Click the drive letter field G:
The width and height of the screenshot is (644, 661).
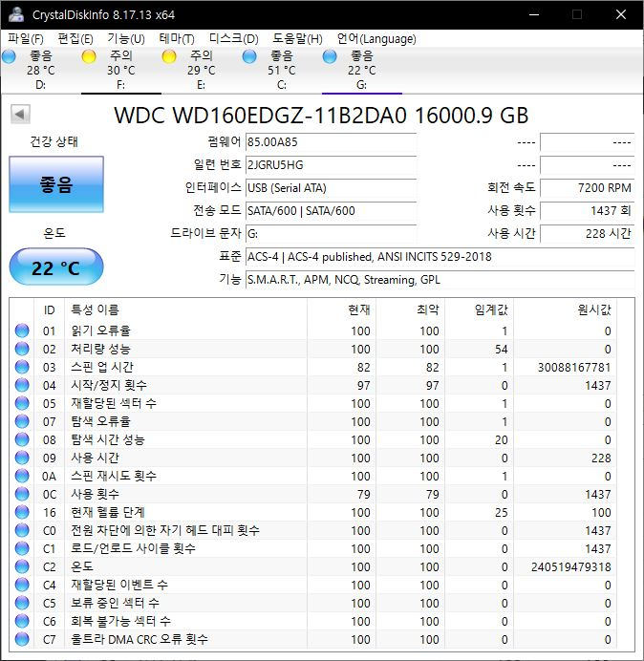point(331,233)
